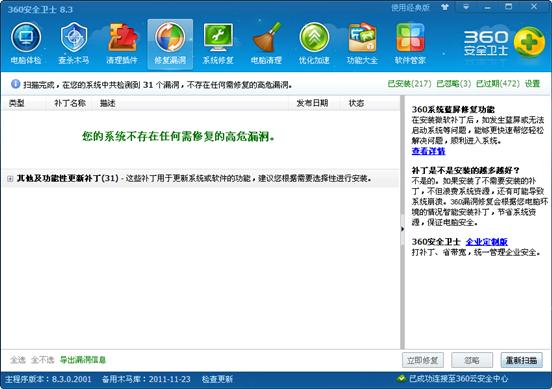Click 导出漏洞信息 export link
This screenshot has height=389, width=552.
[x=83, y=360]
